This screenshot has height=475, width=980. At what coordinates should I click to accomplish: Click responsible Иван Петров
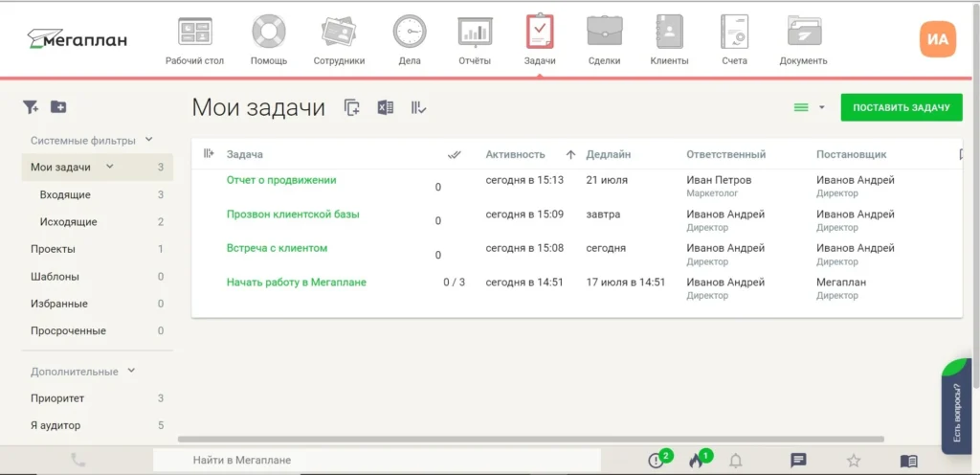tap(719, 180)
